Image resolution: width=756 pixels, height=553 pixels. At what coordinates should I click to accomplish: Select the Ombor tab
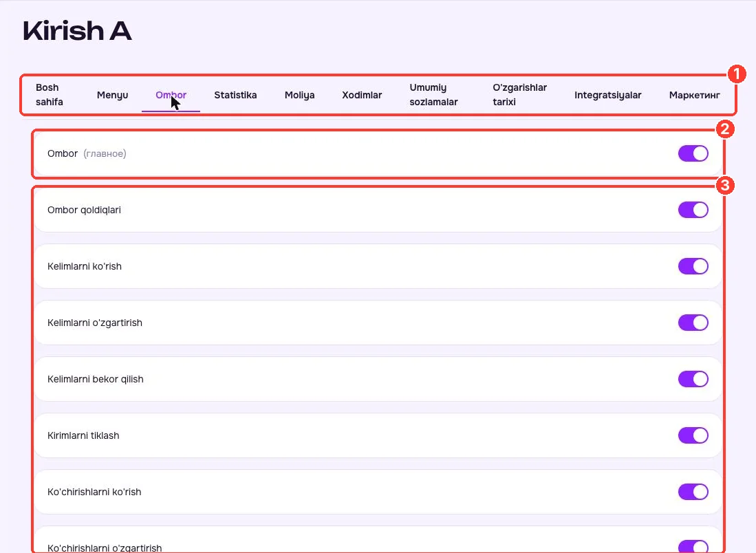pos(171,95)
